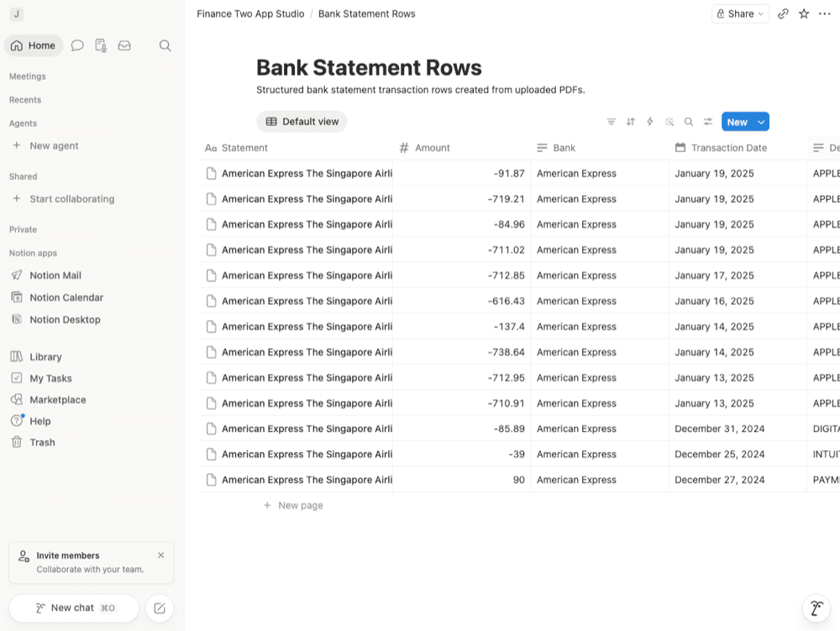Open My Tasks
Viewport: 840px width, 631px height.
coord(50,378)
